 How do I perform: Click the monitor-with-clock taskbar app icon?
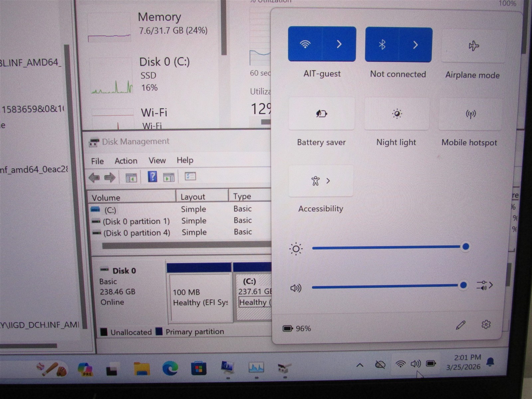228,367
